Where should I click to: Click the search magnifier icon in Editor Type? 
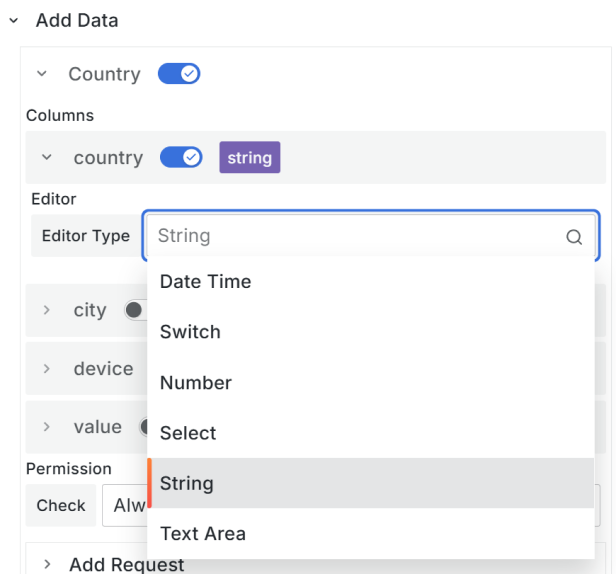coord(574,237)
